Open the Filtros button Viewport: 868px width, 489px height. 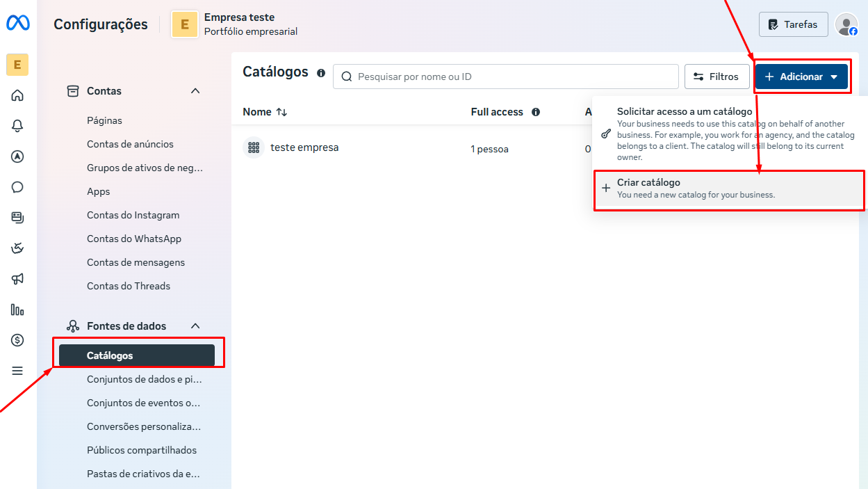tap(717, 77)
